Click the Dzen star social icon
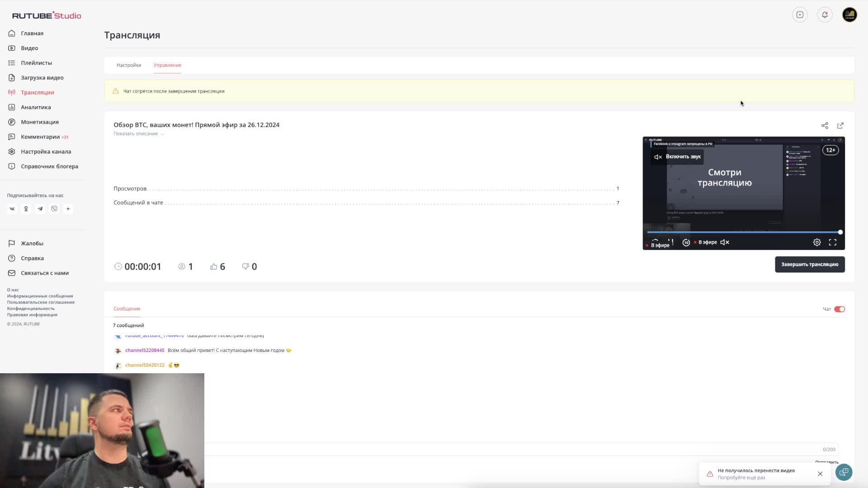868x488 pixels. pyautogui.click(x=68, y=209)
